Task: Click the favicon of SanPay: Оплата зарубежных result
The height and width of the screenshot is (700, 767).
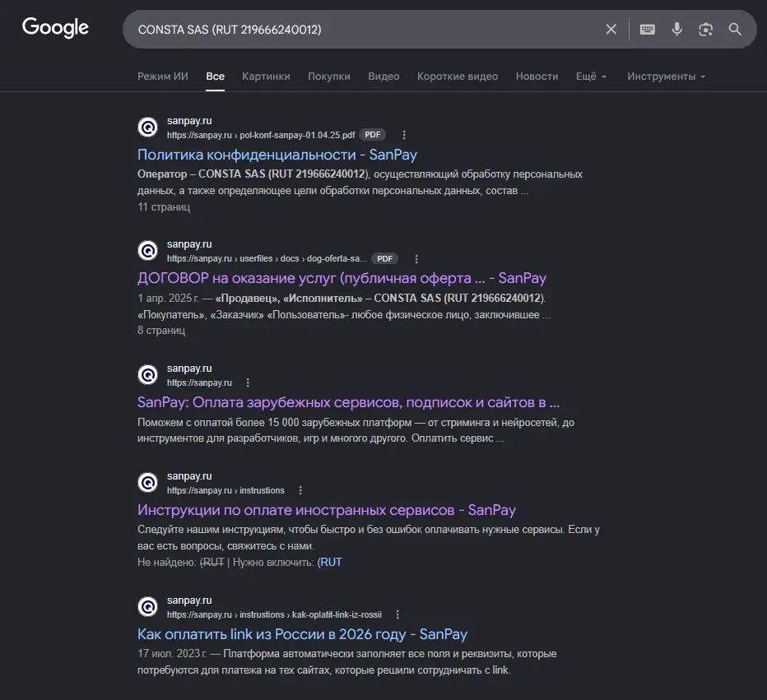Action: click(x=147, y=375)
